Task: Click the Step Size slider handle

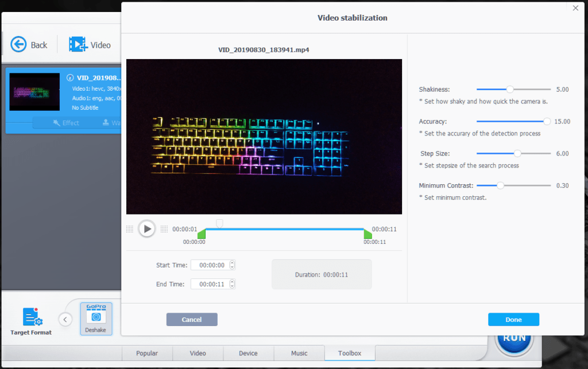Action: click(517, 153)
